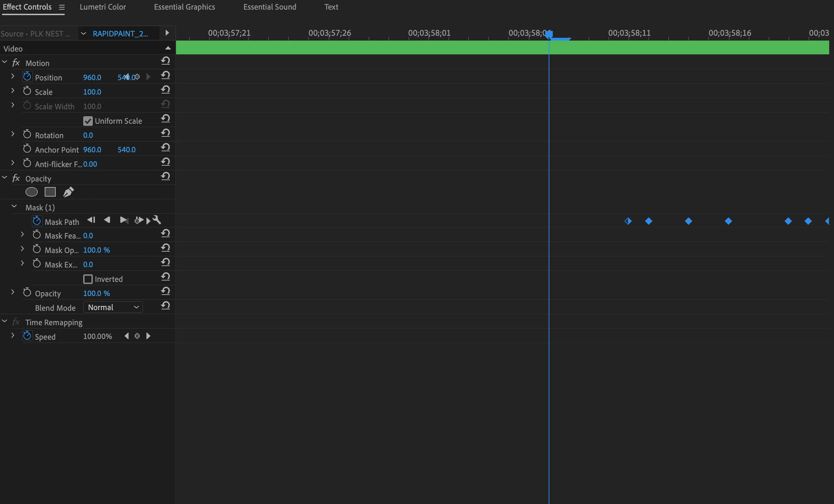Create an ellipse mask under Opacity

(x=32, y=192)
